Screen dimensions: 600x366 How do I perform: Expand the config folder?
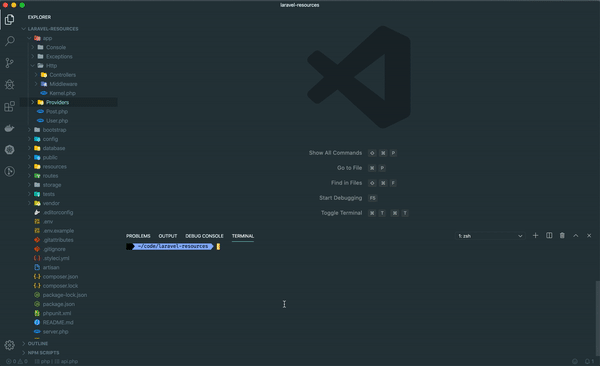tap(50, 139)
